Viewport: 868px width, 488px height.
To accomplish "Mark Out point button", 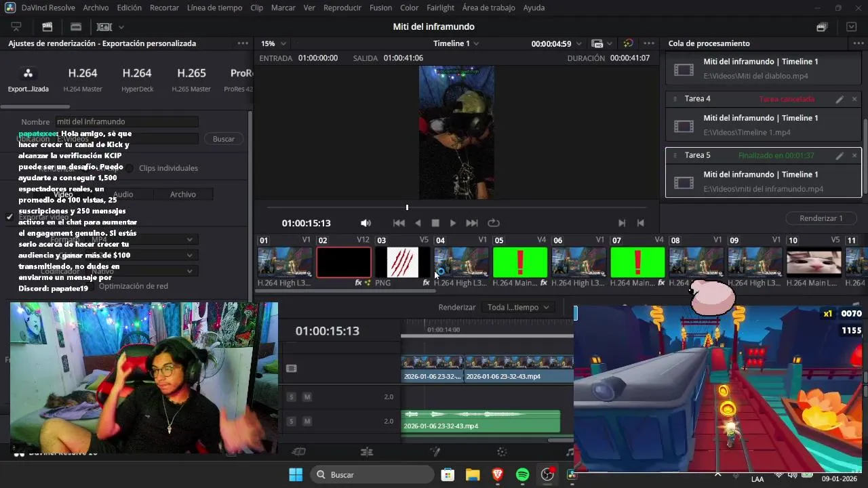I will (640, 223).
